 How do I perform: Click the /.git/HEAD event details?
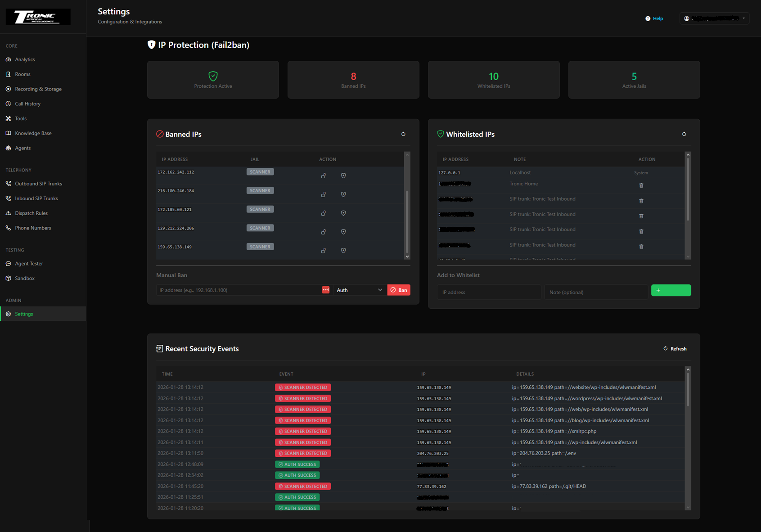(x=549, y=486)
